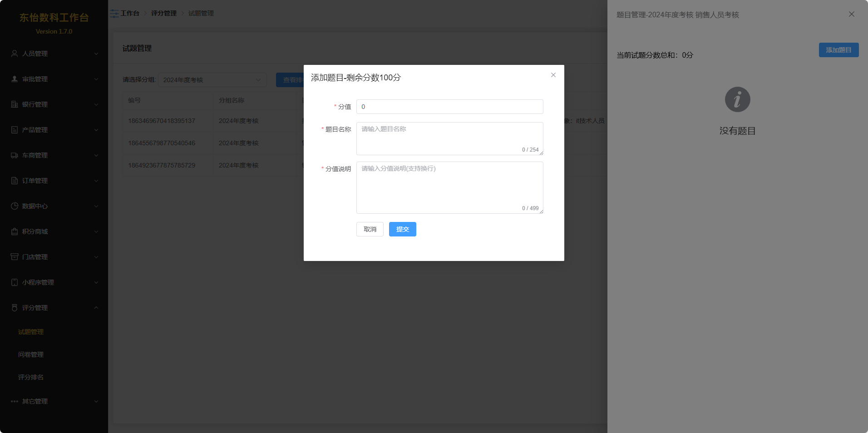868x433 pixels.
Task: Click the 积分商城 shopping bag icon
Action: 15,231
